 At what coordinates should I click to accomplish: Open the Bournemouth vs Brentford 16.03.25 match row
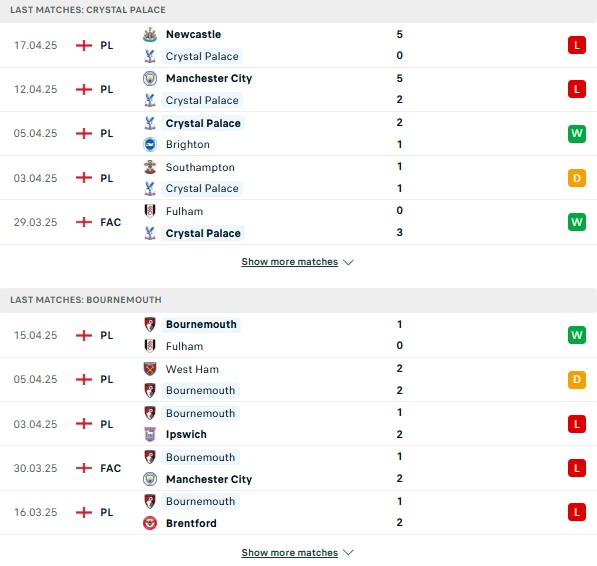pos(298,512)
